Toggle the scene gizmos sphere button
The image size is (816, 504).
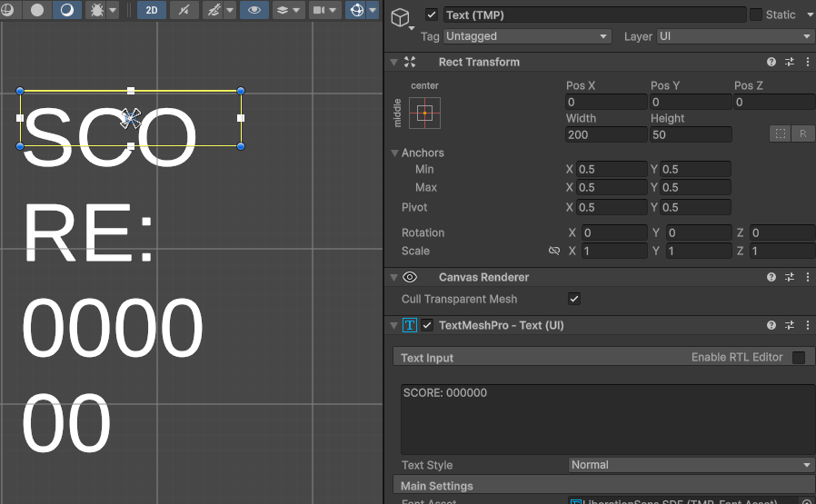tap(356, 10)
